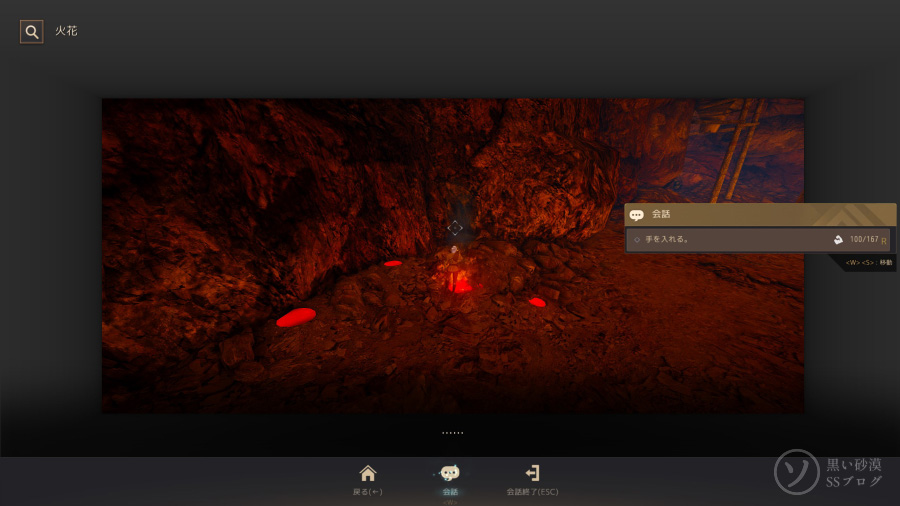The image size is (900, 506).
Task: Click the diamond interaction marker above the character
Action: click(455, 228)
